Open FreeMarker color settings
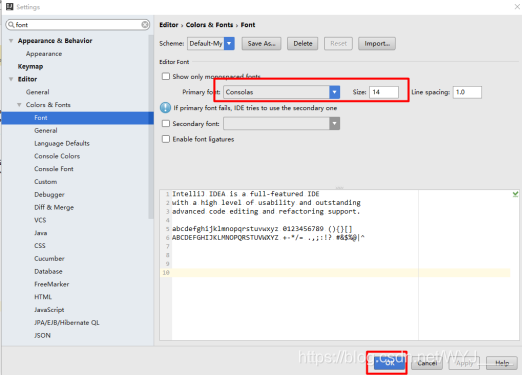523x376 pixels. (x=52, y=284)
